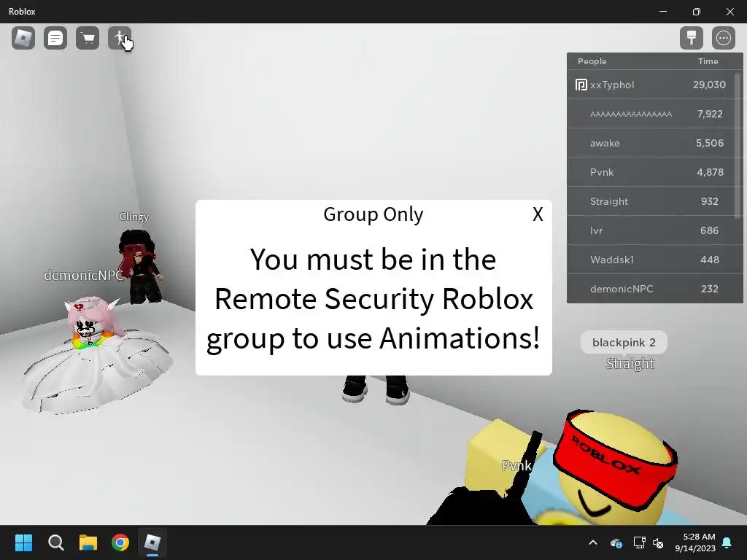Minimize the Roblox window
The height and width of the screenshot is (560, 747).
tap(663, 12)
